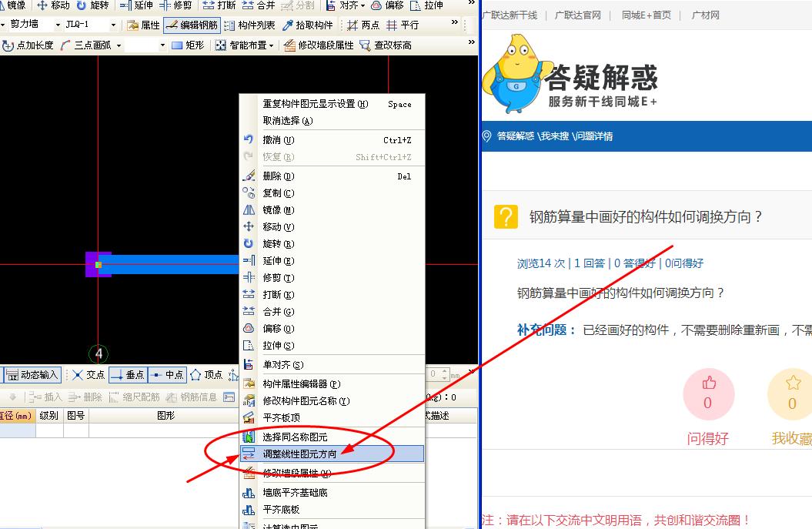Toggle 动态输入 (Dynamic input) mode

coord(32,374)
